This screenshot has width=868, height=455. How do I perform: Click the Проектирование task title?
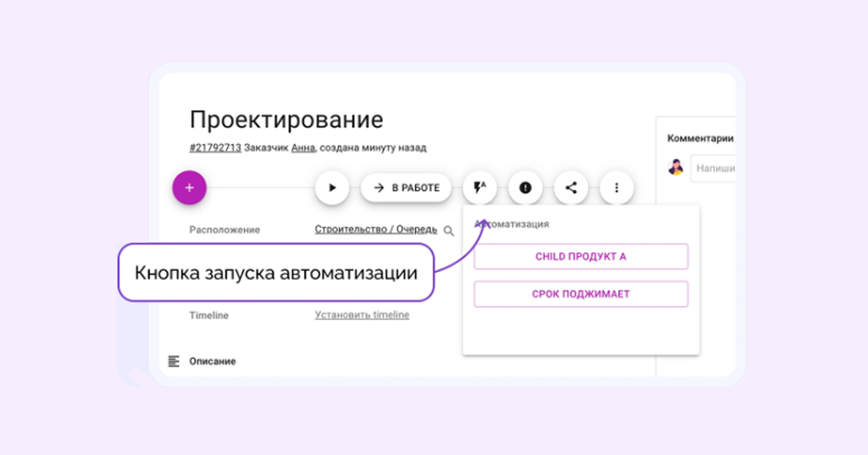pyautogui.click(x=286, y=120)
